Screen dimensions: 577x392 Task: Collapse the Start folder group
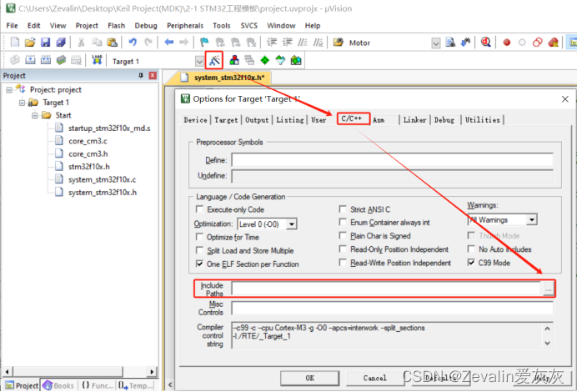pos(34,116)
